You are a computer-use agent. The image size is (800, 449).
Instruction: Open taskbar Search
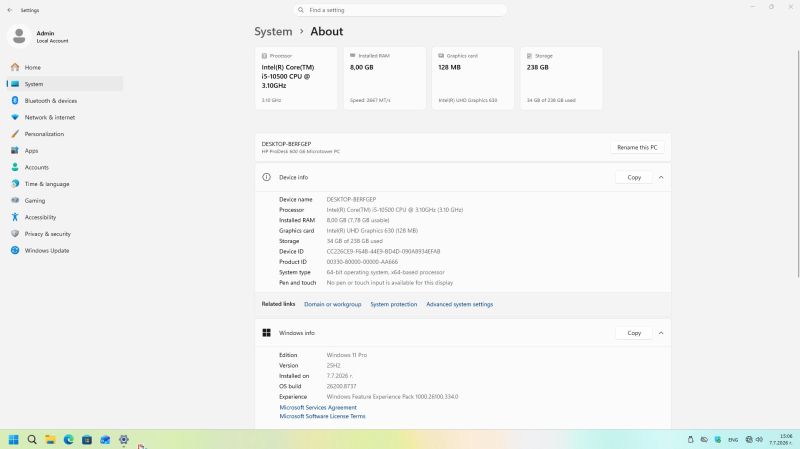tap(32, 439)
